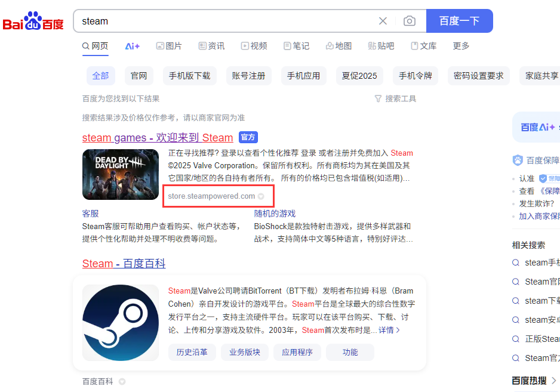The image size is (560, 392).
Task: Open related search steam安卓
Action: click(x=536, y=320)
